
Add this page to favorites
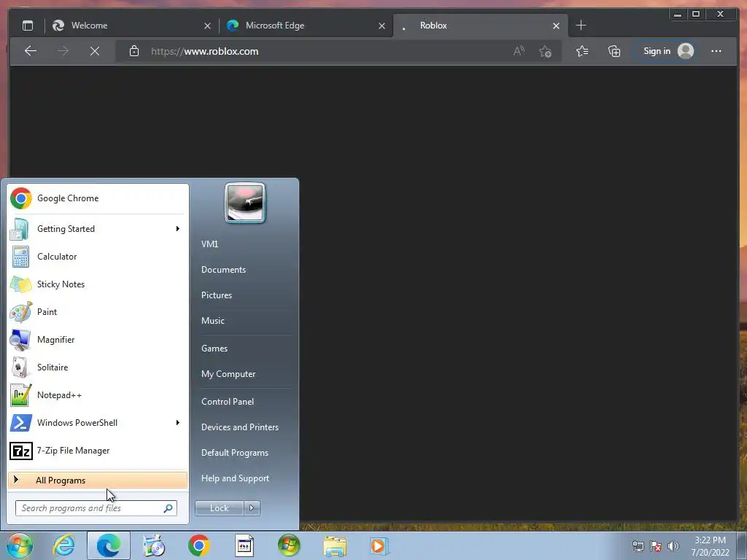coord(545,51)
